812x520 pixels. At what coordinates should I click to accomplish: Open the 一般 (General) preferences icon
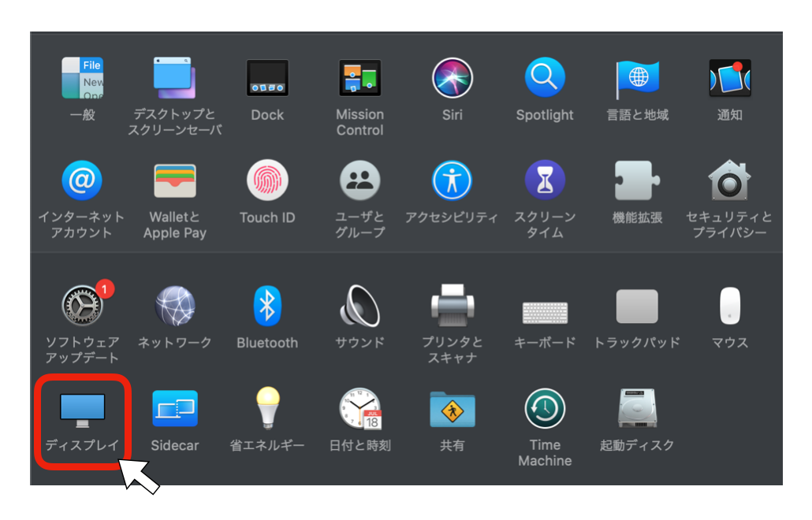coord(82,78)
